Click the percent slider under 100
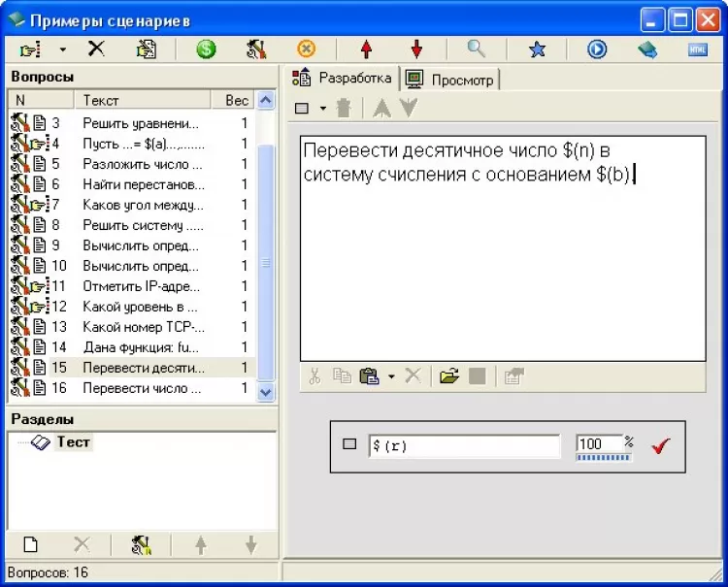Image resolution: width=728 pixels, height=587 pixels. pos(603,458)
